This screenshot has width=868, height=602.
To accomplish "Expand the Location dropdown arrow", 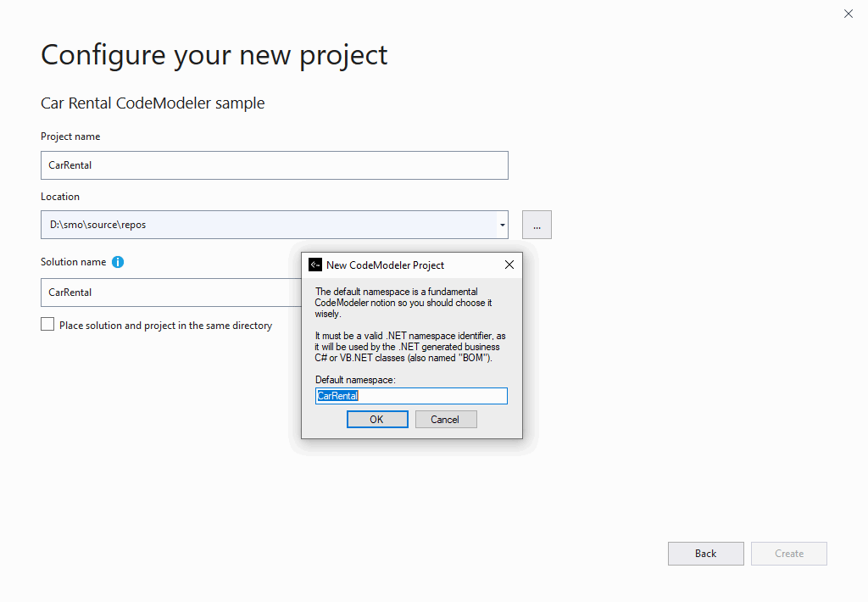I will point(502,224).
